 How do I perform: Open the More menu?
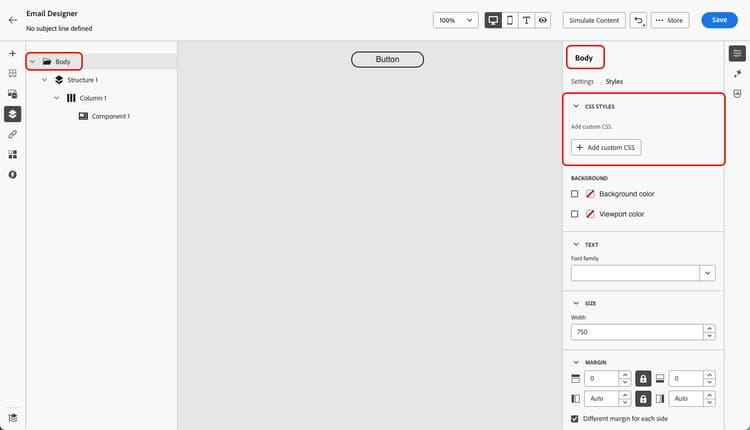[670, 20]
